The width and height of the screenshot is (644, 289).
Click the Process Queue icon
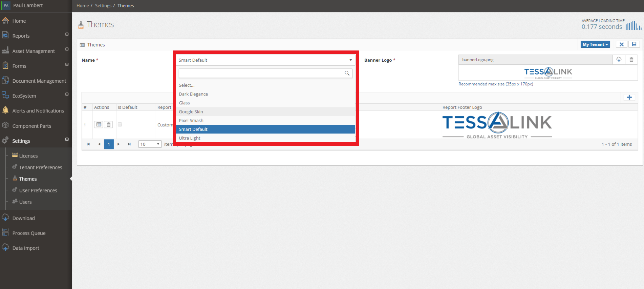tap(5, 232)
